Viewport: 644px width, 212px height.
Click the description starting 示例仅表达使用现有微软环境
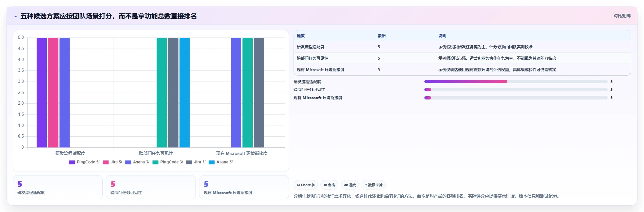[497, 70]
